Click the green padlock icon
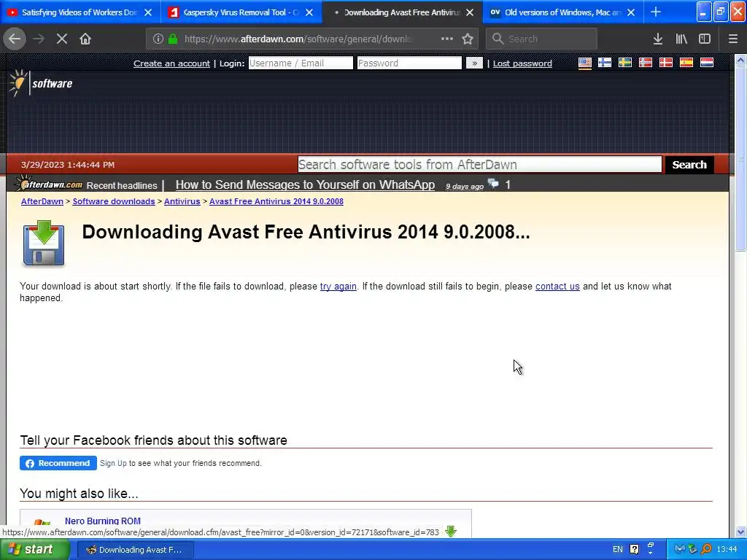This screenshot has width=747, height=560. click(x=173, y=39)
